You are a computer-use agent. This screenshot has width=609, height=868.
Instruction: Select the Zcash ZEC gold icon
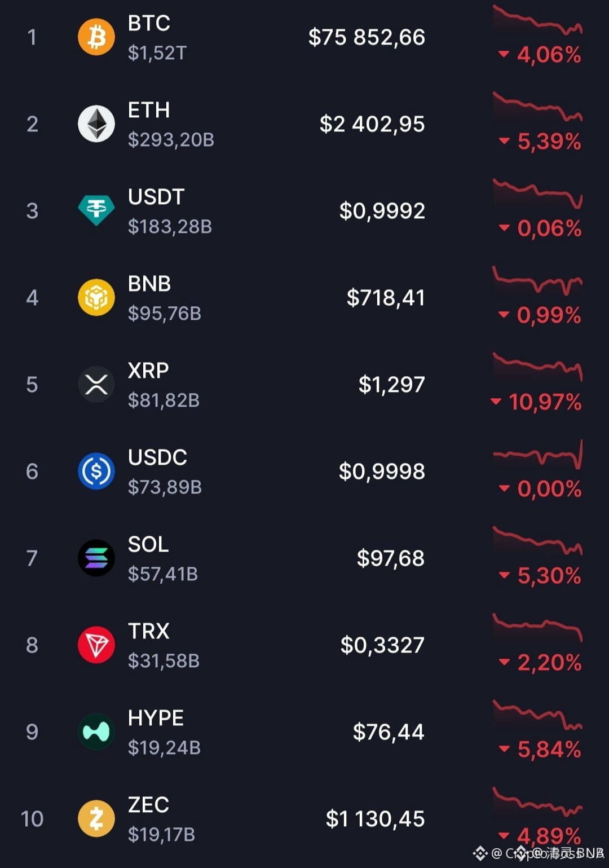tap(96, 819)
